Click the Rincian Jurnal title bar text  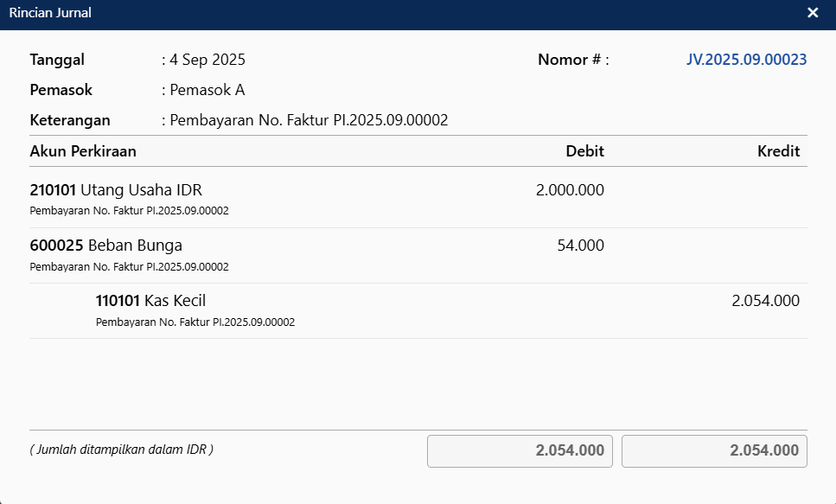[x=50, y=13]
